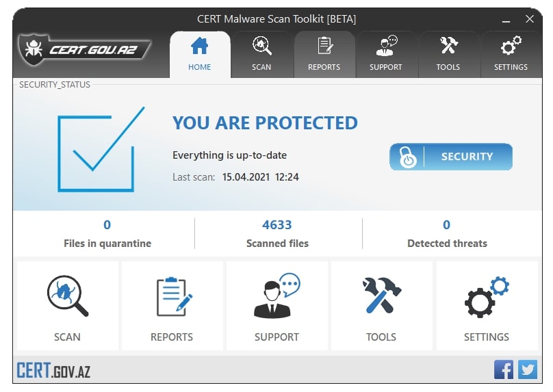Click the person icon on the top SUPPORT tab
The image size is (553, 392).
point(387,46)
